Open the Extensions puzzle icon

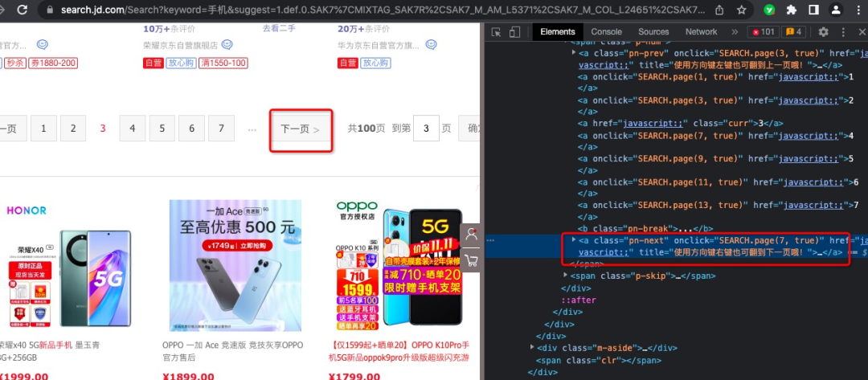point(791,10)
